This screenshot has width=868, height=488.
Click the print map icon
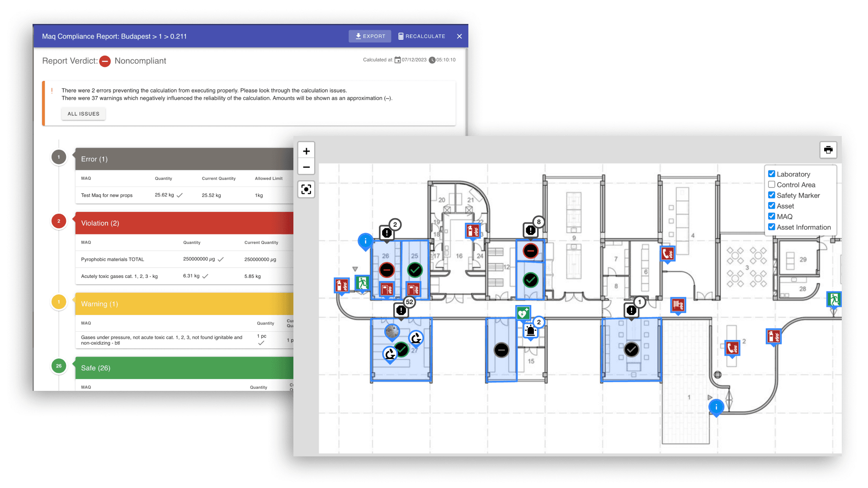(x=828, y=150)
